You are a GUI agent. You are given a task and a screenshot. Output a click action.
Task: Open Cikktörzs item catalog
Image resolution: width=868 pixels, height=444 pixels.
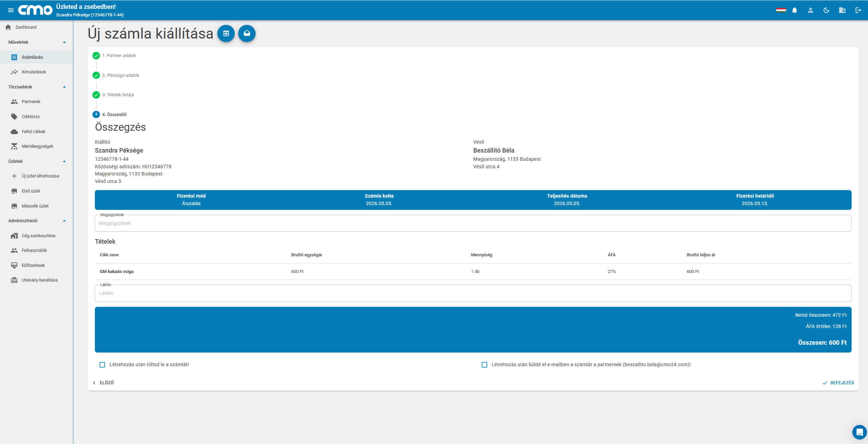coord(37,117)
